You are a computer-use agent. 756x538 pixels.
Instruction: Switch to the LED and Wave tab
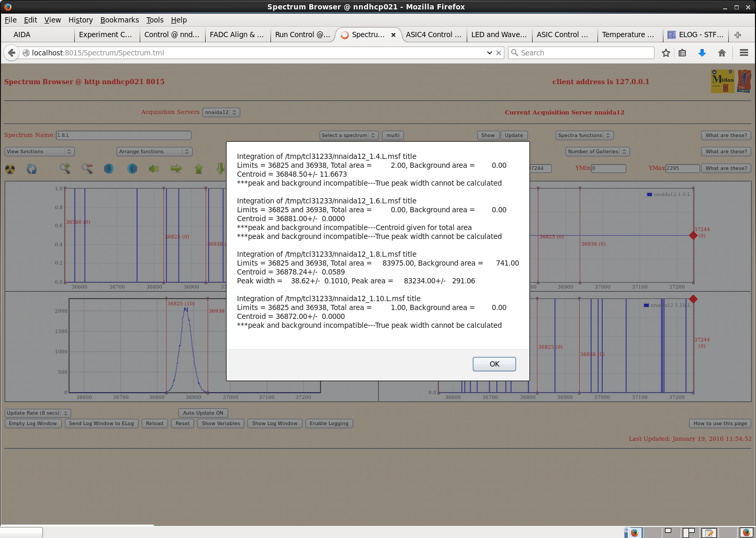[x=499, y=35]
